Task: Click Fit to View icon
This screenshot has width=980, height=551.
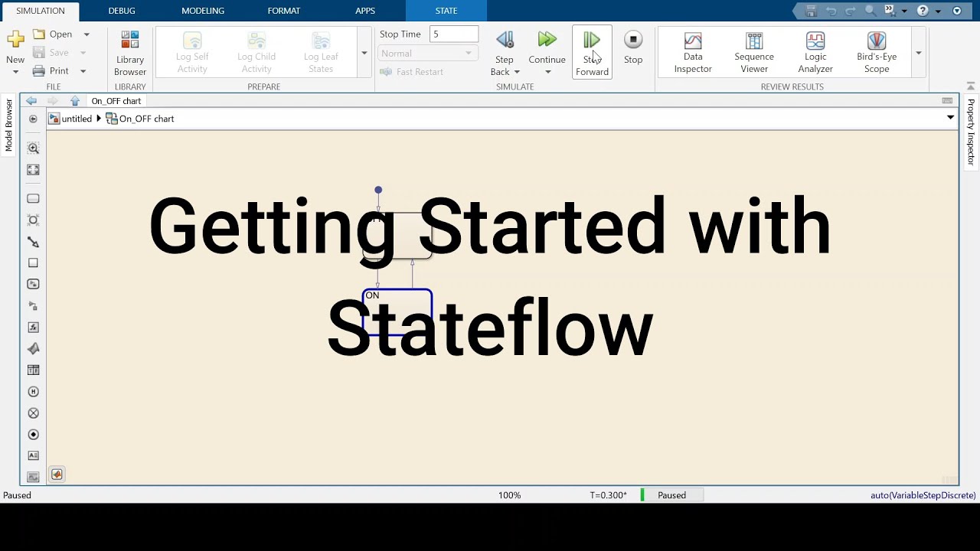Action: [33, 169]
